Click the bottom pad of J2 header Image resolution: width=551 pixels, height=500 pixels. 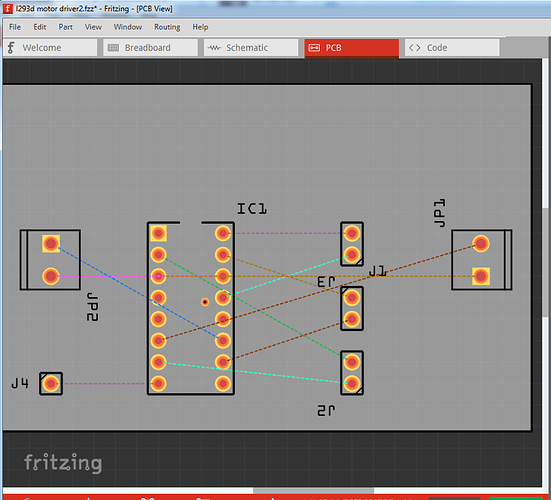(x=352, y=384)
